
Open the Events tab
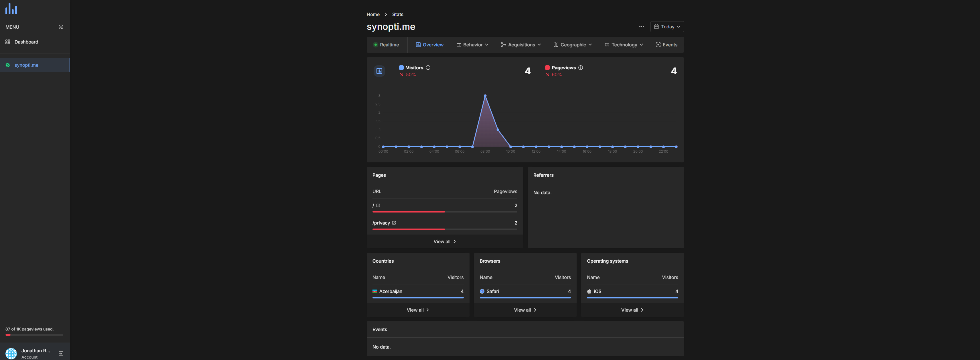point(666,45)
